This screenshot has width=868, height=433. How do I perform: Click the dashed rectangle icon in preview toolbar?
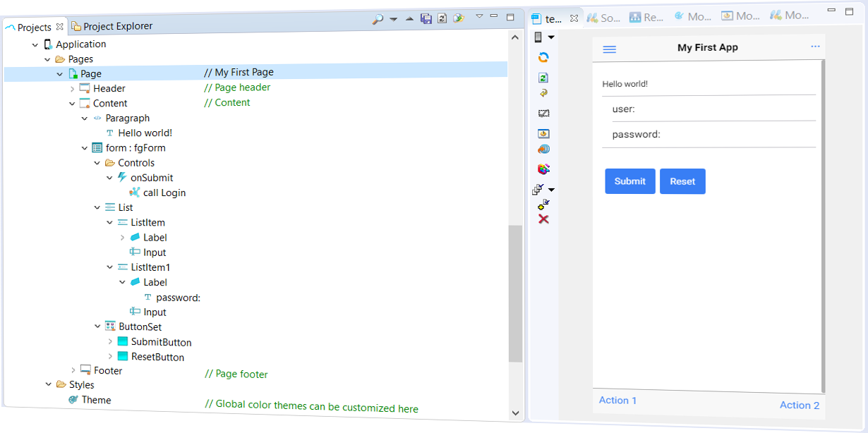click(x=543, y=113)
